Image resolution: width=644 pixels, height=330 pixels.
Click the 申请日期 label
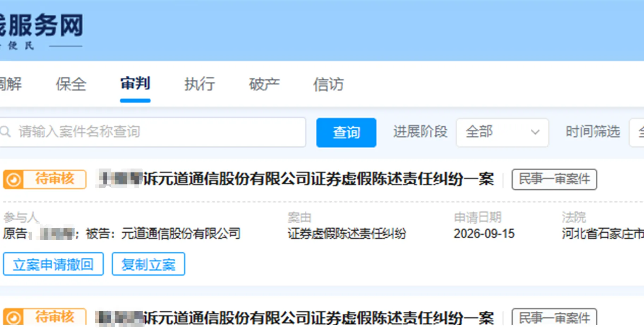point(477,218)
